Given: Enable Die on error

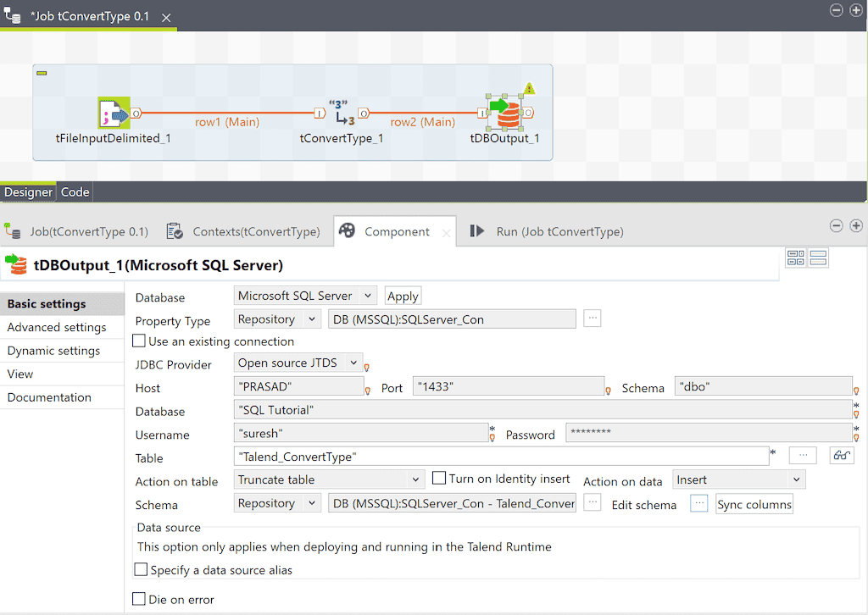Looking at the screenshot, I should [141, 599].
